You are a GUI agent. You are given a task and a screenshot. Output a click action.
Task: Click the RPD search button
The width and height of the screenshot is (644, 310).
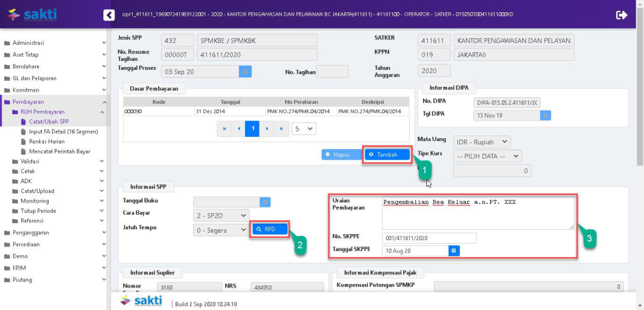pos(270,229)
